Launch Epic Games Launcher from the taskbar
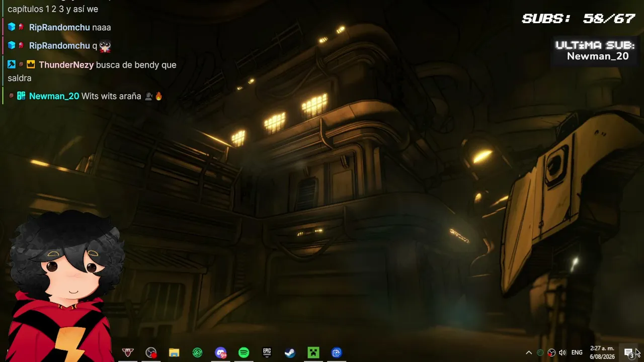Screen dimensions: 644x362 click(267, 353)
